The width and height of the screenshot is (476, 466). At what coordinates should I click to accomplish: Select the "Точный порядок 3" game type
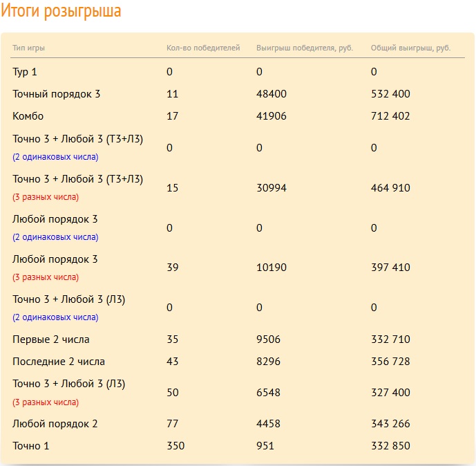[56, 94]
